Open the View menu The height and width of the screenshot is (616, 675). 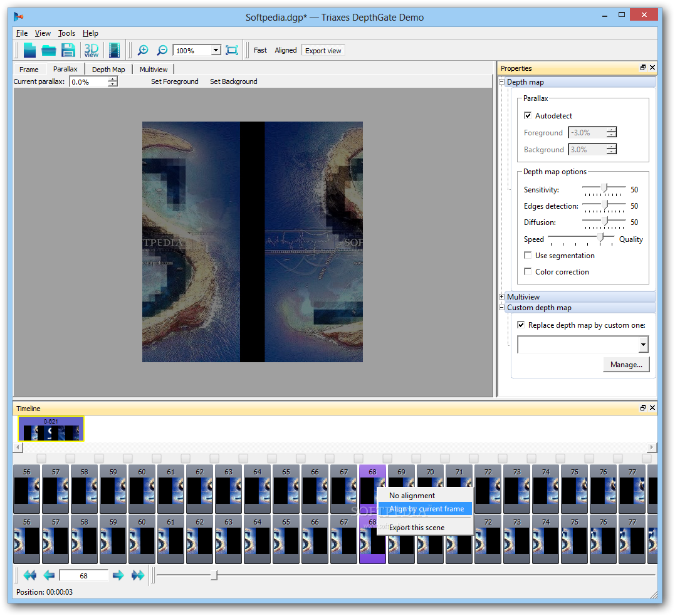(43, 33)
